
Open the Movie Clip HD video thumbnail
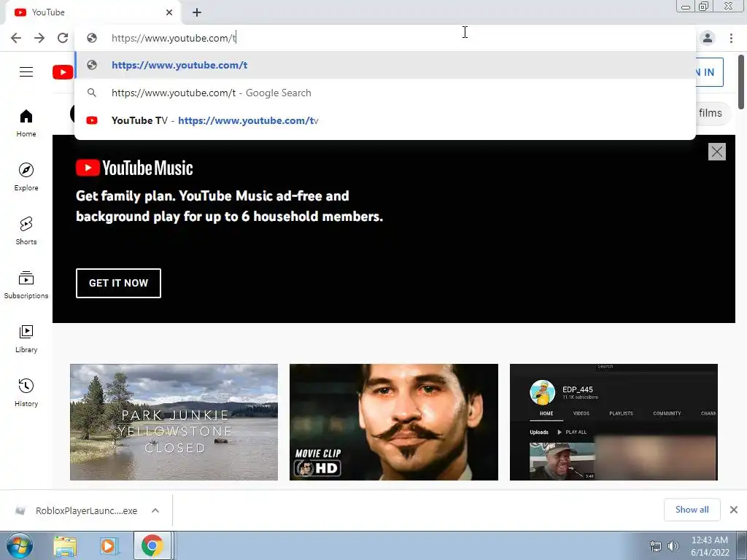pyautogui.click(x=393, y=422)
